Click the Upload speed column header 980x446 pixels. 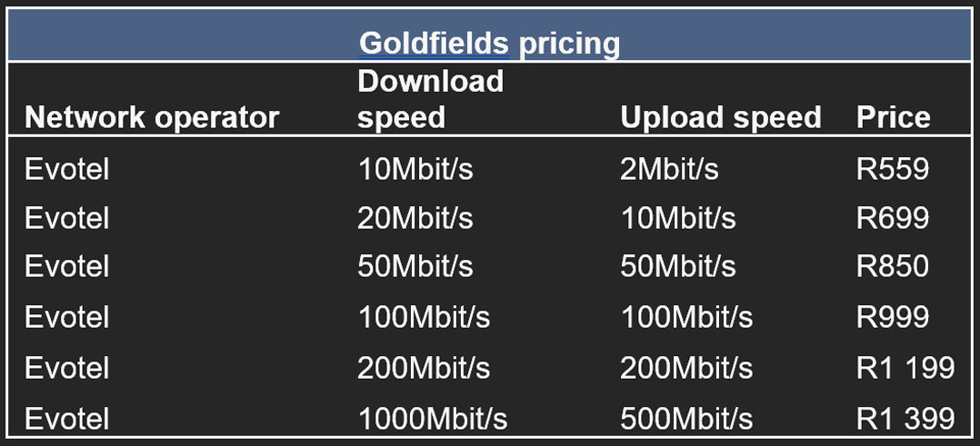pos(720,117)
